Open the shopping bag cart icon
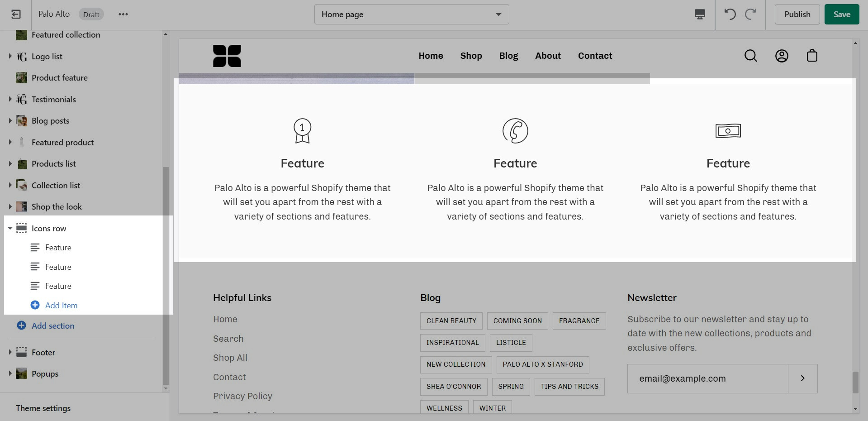This screenshot has width=868, height=421. pyautogui.click(x=812, y=56)
